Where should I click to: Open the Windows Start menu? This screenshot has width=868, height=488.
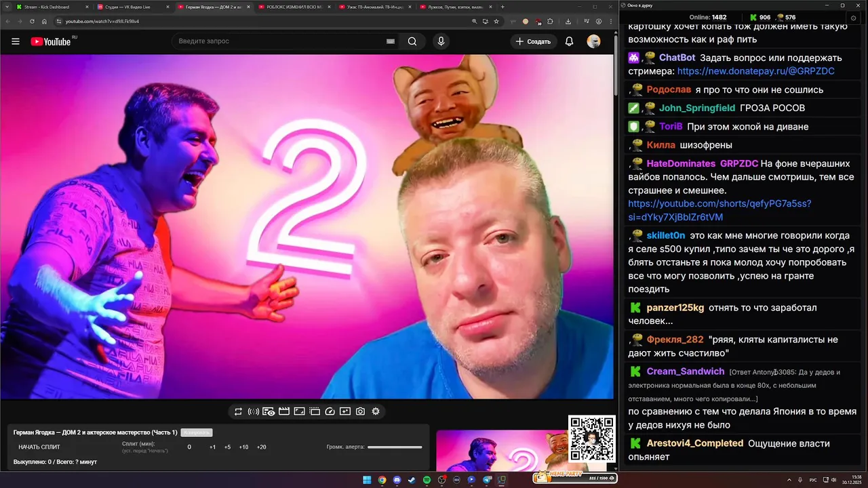(367, 480)
